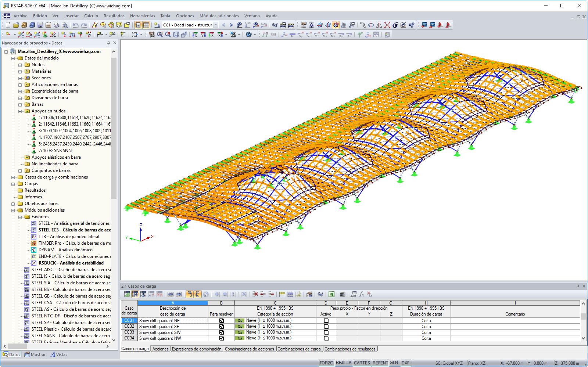Screen dimensions: 588x367
Task: Click the Excel export icon in table toolbar
Action: pos(331,294)
